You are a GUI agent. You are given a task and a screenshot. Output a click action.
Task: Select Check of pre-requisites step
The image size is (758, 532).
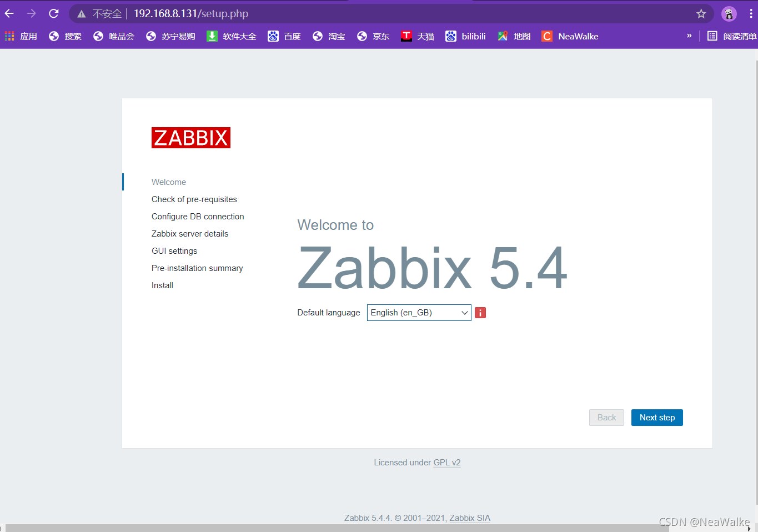click(x=194, y=199)
